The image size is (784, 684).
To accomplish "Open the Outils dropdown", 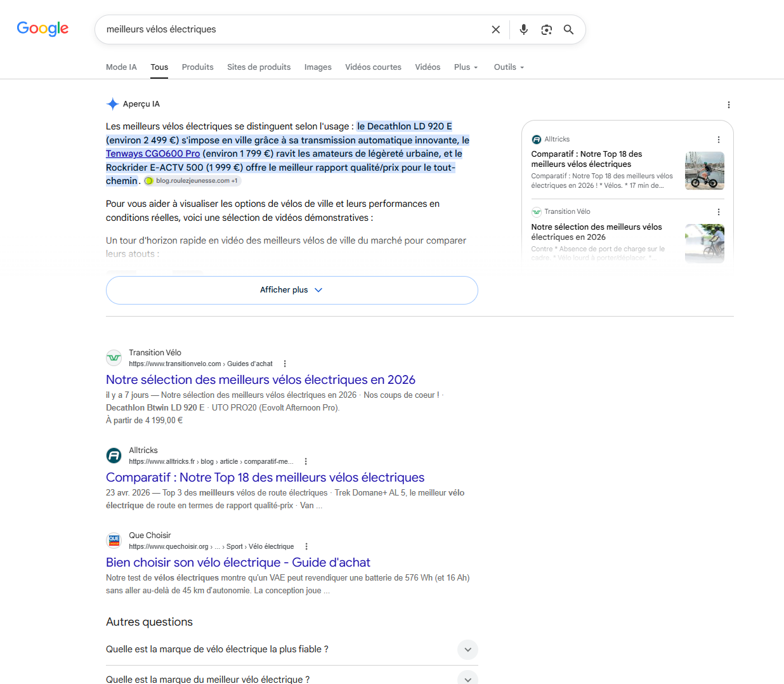I will click(x=509, y=67).
